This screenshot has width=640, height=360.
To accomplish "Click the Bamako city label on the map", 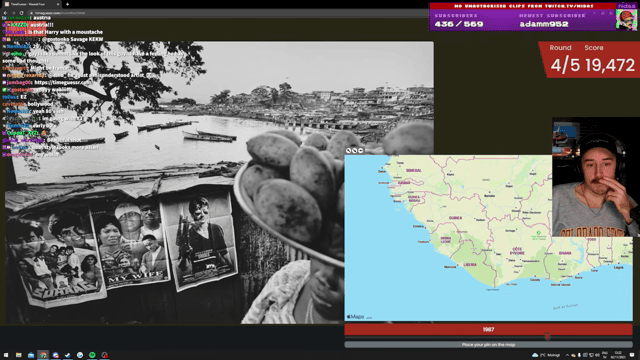I will pos(489,196).
